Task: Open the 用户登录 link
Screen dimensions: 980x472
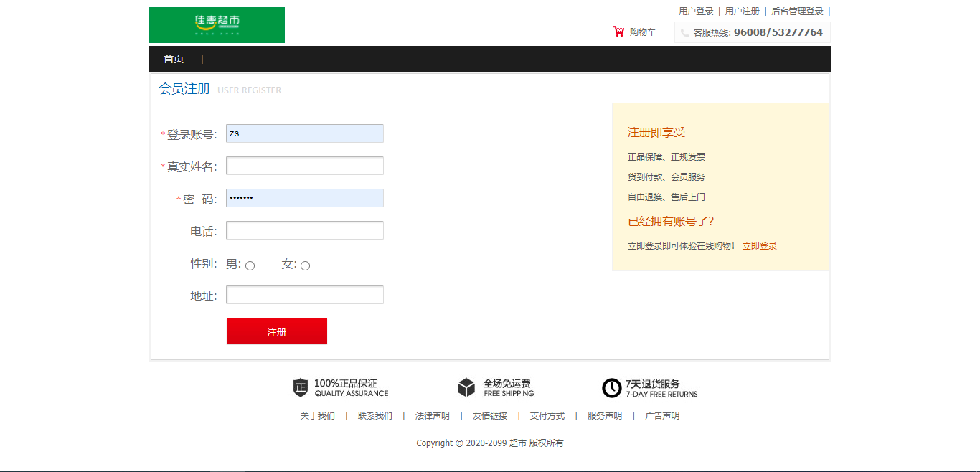Action: [x=696, y=11]
